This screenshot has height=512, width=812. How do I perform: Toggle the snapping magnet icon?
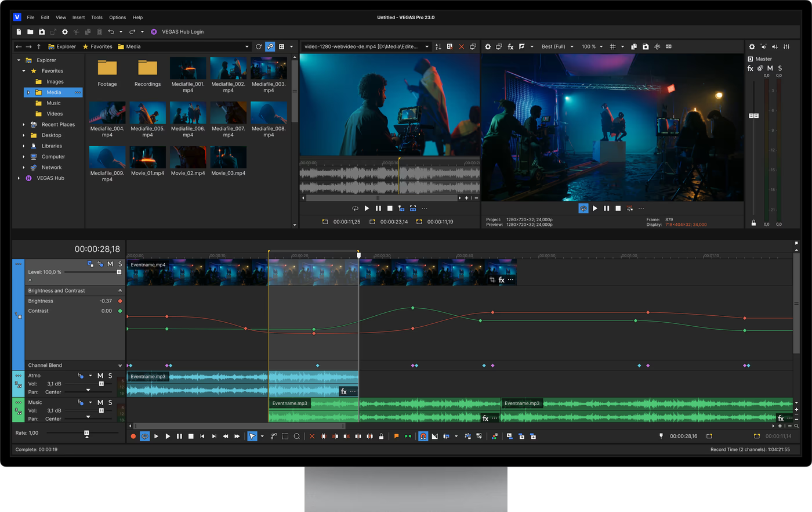click(x=423, y=436)
